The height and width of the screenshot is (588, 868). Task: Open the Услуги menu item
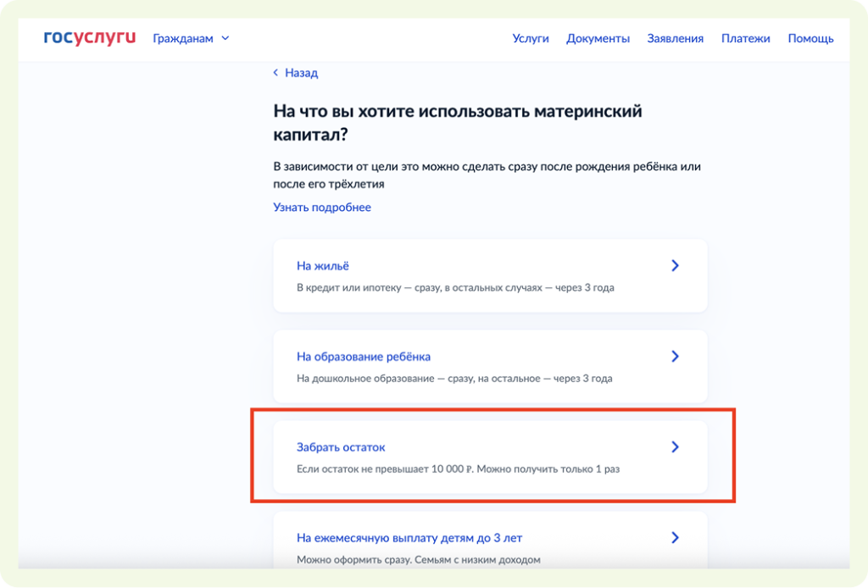531,38
